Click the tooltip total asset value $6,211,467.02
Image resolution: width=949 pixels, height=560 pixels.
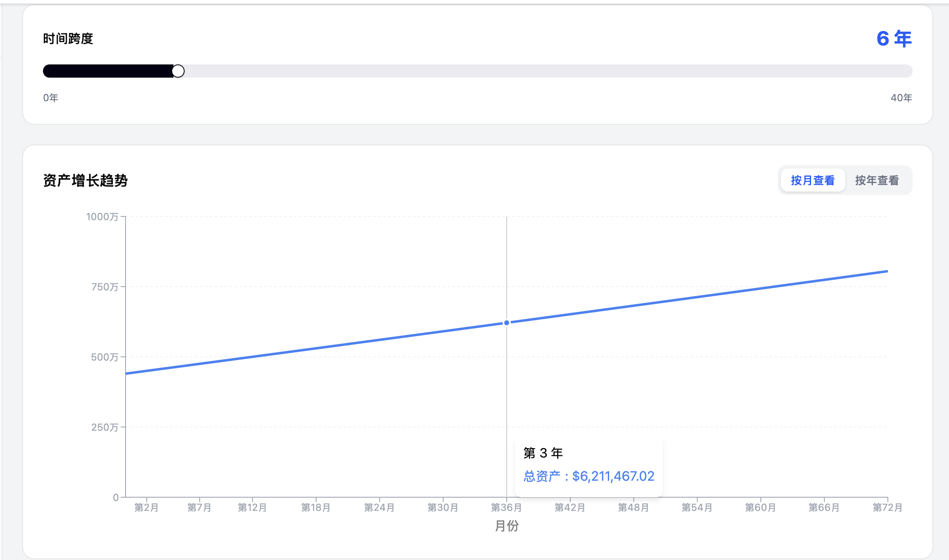pyautogui.click(x=613, y=476)
